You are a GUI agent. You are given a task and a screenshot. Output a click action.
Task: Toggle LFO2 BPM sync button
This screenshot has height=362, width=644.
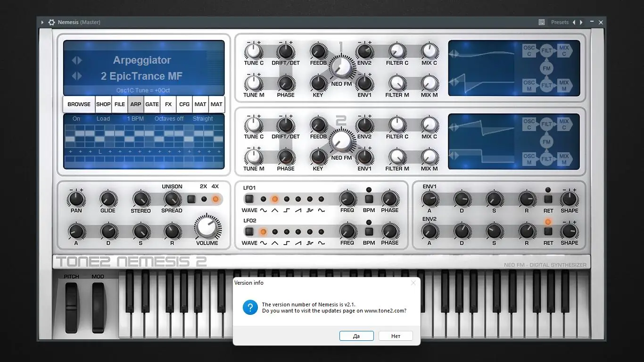[x=369, y=231]
